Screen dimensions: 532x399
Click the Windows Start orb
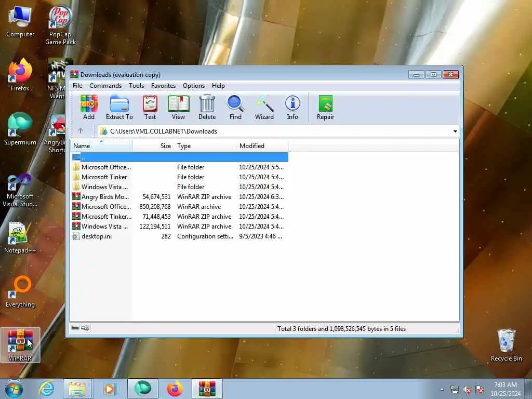14,389
